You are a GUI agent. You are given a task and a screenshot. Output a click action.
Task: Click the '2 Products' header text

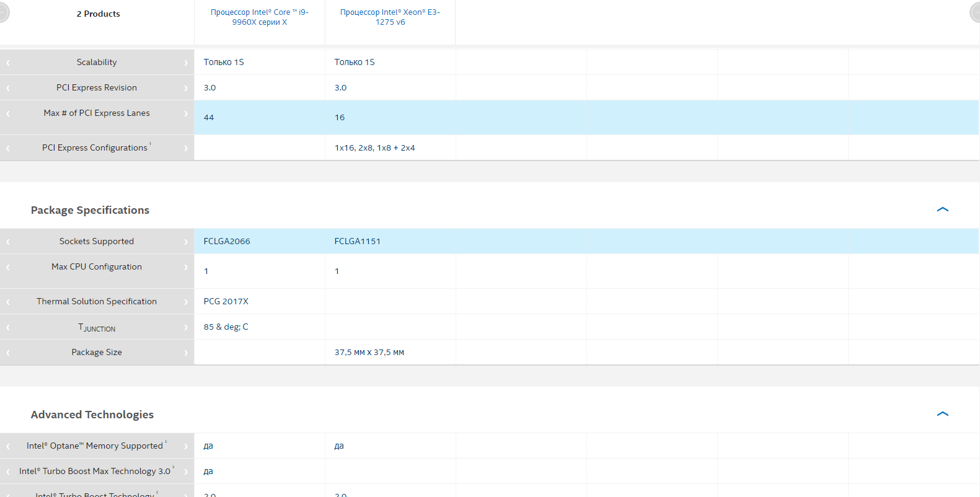point(99,14)
